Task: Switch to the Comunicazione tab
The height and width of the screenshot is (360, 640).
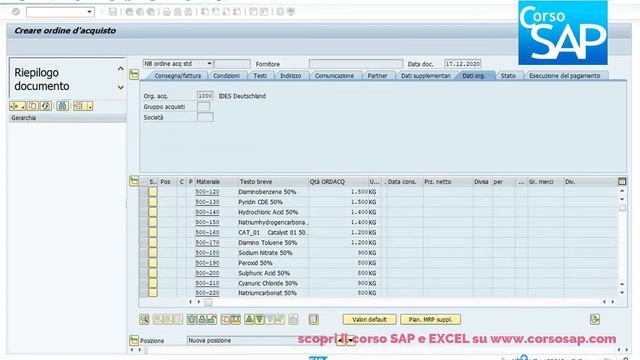Action: pyautogui.click(x=334, y=76)
